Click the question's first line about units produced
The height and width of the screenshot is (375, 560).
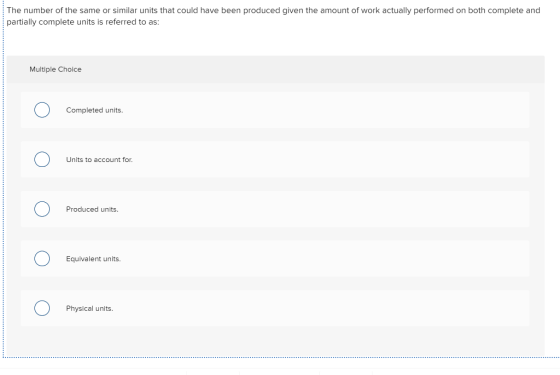point(273,10)
